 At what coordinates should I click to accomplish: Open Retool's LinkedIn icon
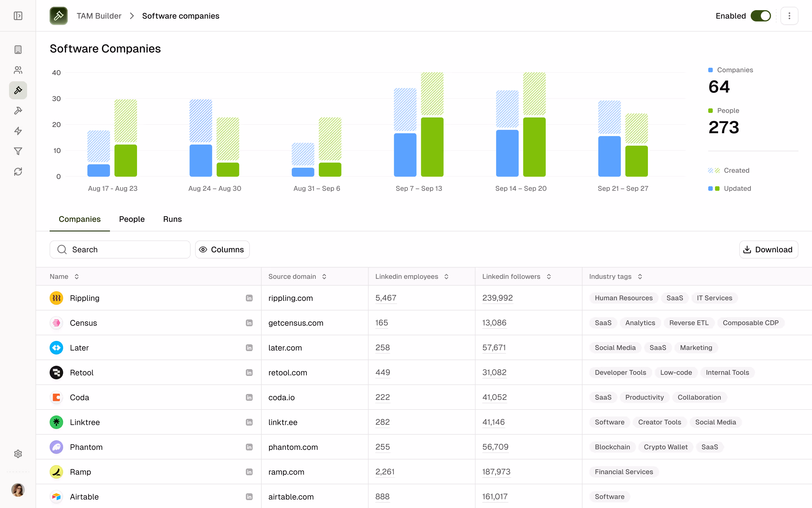249,373
